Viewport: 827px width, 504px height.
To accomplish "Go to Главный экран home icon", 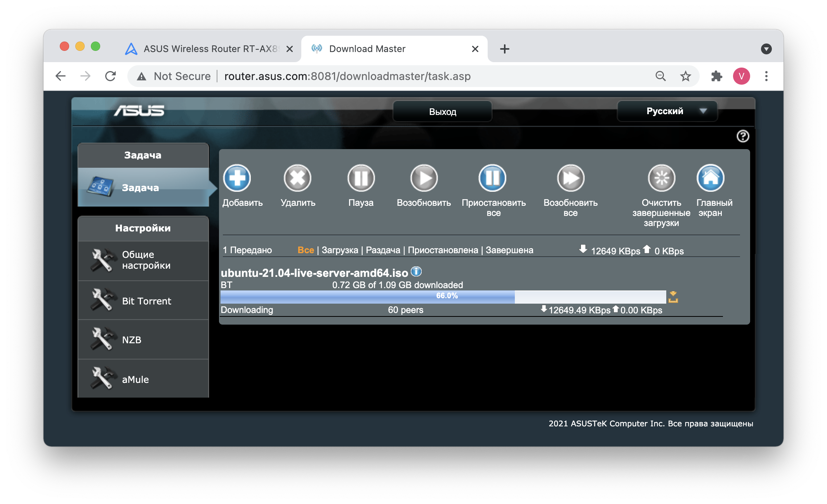I will pyautogui.click(x=711, y=178).
